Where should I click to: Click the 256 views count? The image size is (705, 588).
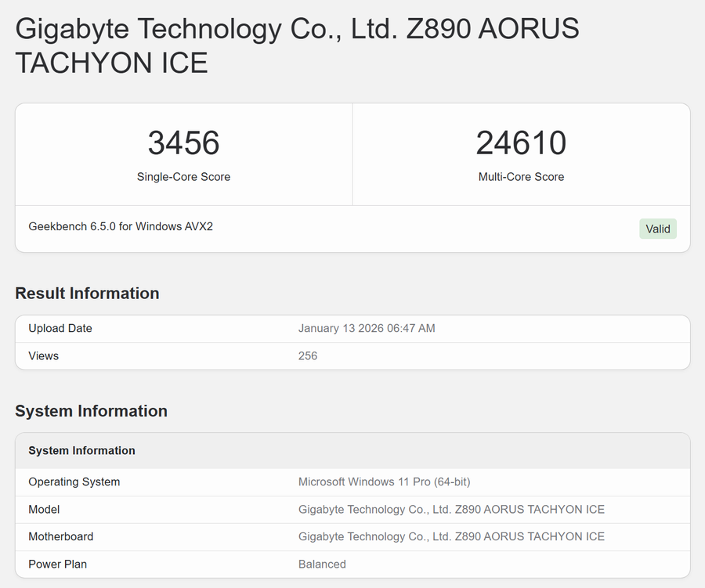pos(308,355)
